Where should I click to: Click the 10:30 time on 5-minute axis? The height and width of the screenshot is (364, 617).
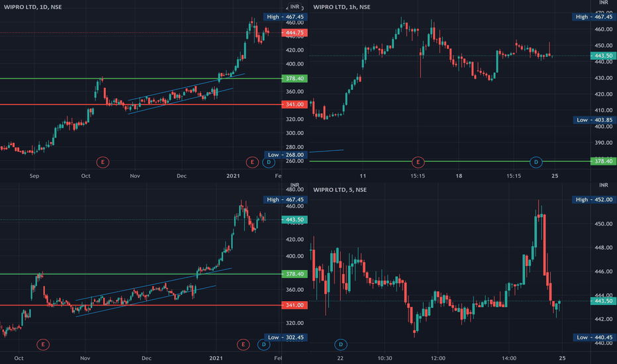point(385,358)
